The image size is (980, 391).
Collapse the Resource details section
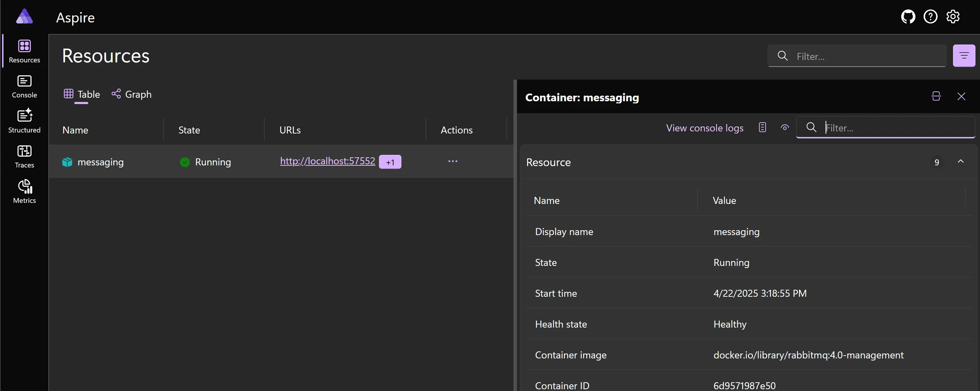[x=961, y=162]
